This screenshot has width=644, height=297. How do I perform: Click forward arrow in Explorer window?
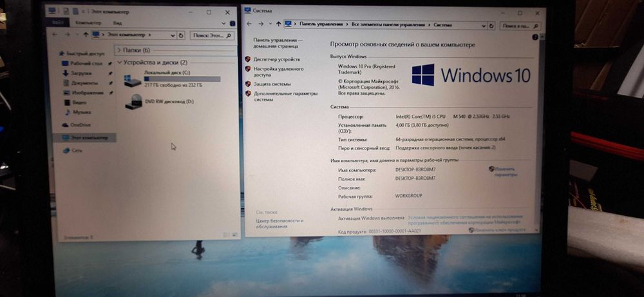coord(67,35)
